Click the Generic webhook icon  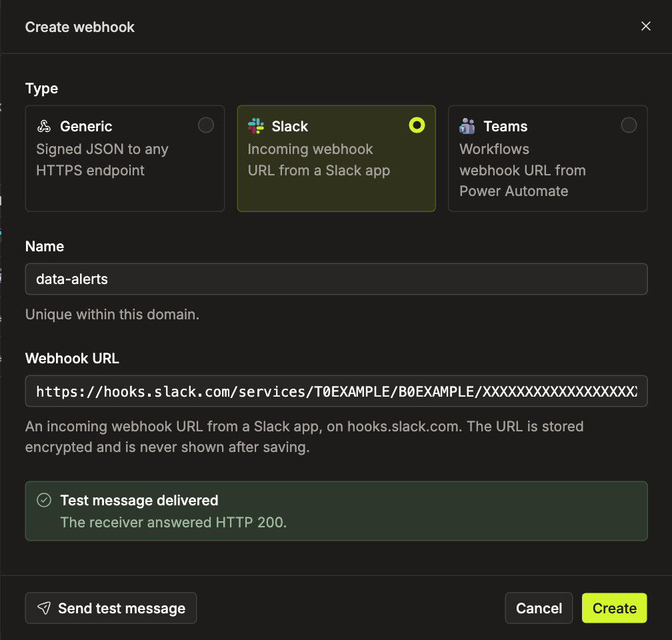tap(44, 126)
